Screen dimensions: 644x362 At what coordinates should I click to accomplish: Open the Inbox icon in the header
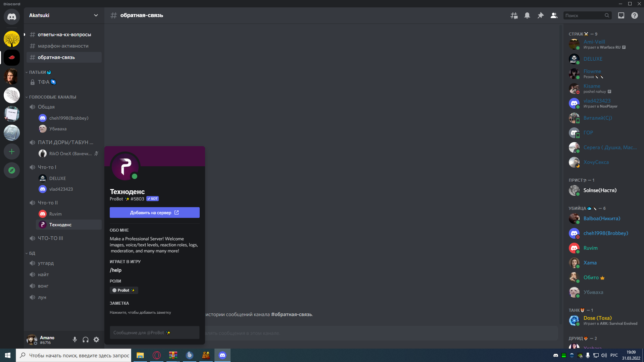coord(621,15)
